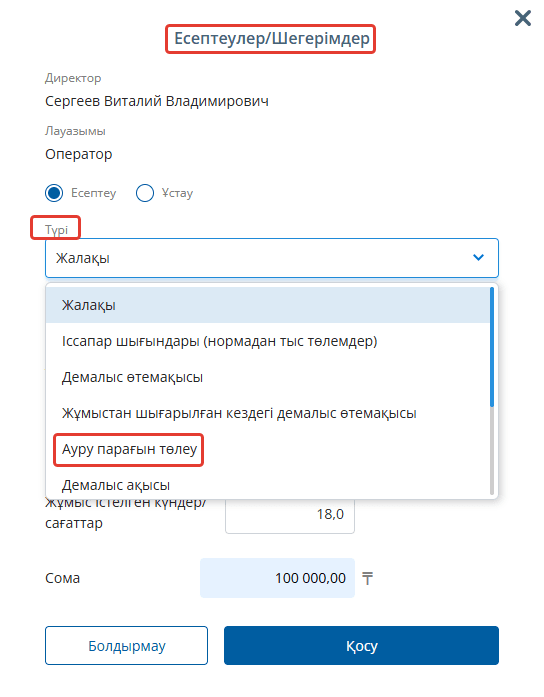The image size is (544, 697).
Task: Click the Болдырмау cancel button
Action: click(126, 645)
